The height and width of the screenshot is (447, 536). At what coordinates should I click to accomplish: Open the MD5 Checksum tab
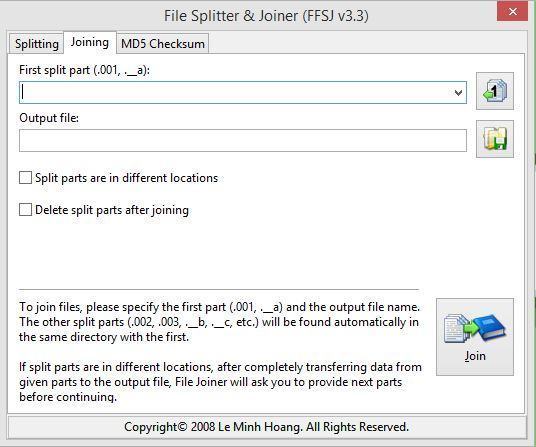[163, 44]
